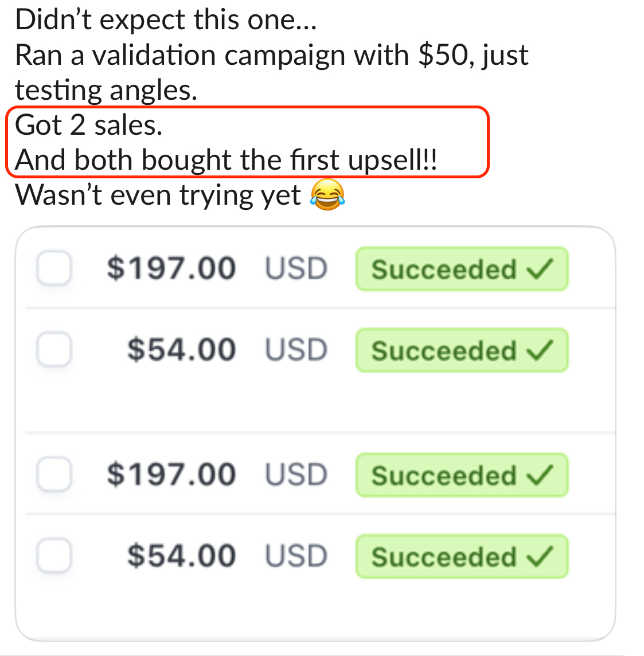The height and width of the screenshot is (656, 644).
Task: Click the first $197.00 amount
Action: pyautogui.click(x=171, y=268)
